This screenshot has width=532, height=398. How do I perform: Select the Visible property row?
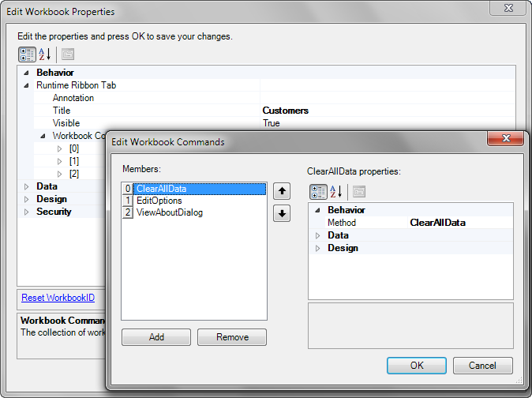(275, 123)
